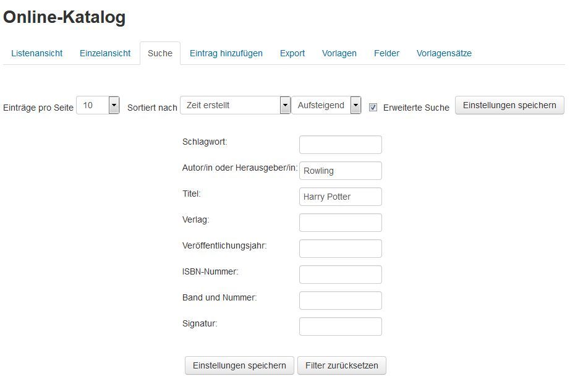Toggle the Erweiterte Suche checkbox
The image size is (570, 392).
click(373, 107)
